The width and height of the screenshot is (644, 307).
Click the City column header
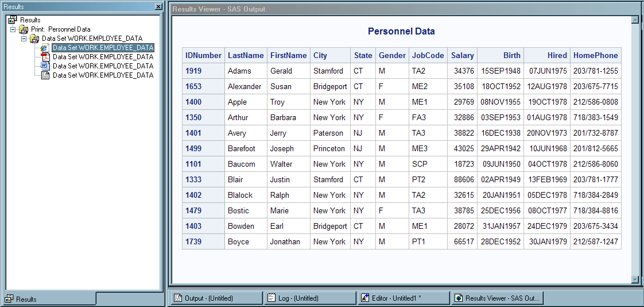point(330,55)
